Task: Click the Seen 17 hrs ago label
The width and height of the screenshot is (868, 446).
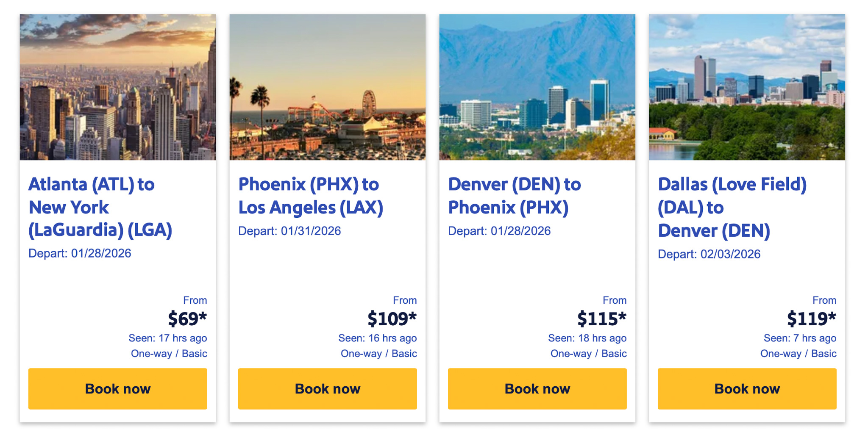Action: [167, 338]
